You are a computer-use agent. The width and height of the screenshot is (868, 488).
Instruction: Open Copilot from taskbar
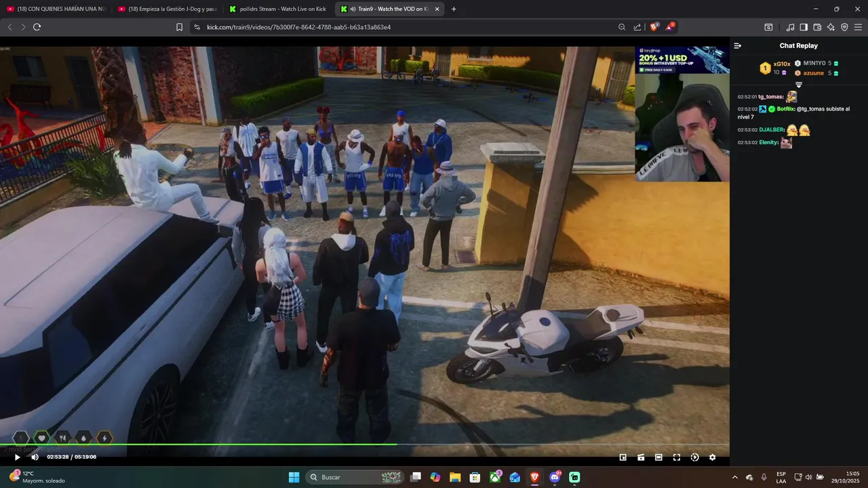[x=435, y=477]
